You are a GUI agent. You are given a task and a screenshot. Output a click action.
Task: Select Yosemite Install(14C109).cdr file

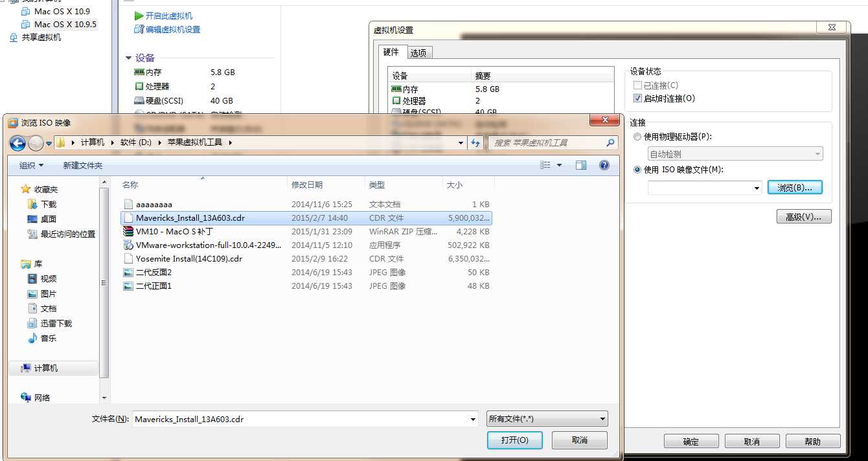coord(306,258)
